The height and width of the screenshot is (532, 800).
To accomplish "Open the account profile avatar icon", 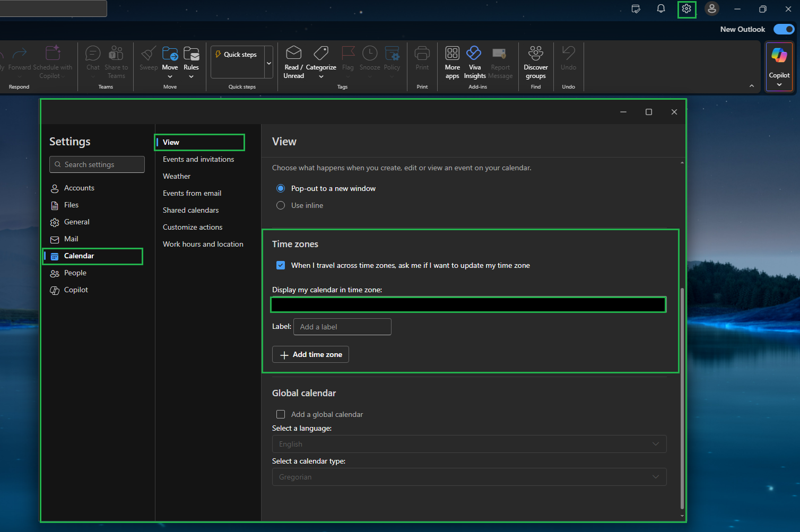I will (x=711, y=9).
